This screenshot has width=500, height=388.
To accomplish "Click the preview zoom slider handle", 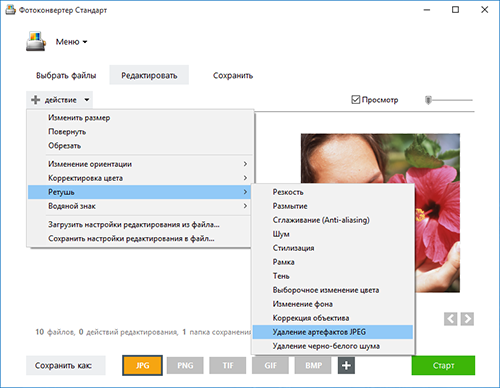I will click(428, 100).
